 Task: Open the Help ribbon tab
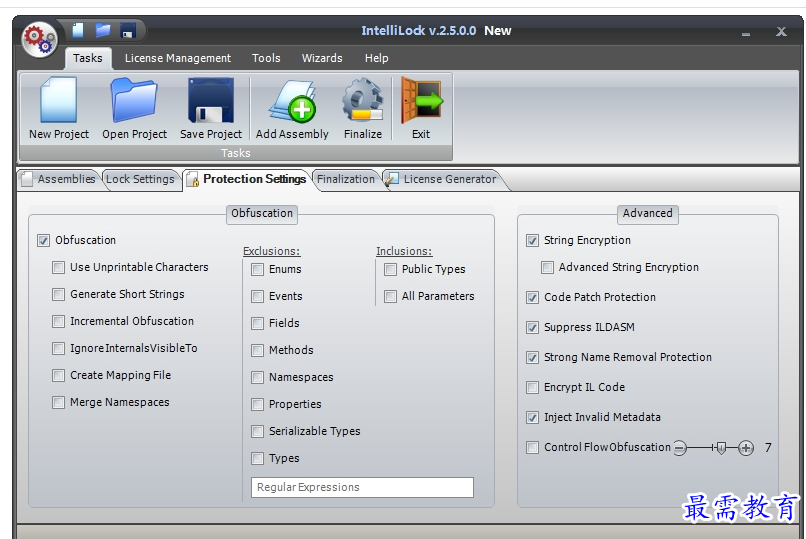(376, 58)
